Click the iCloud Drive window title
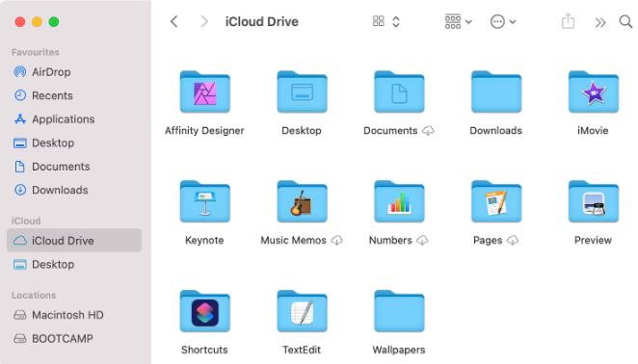Screen dimensions: 638x364 (261, 21)
